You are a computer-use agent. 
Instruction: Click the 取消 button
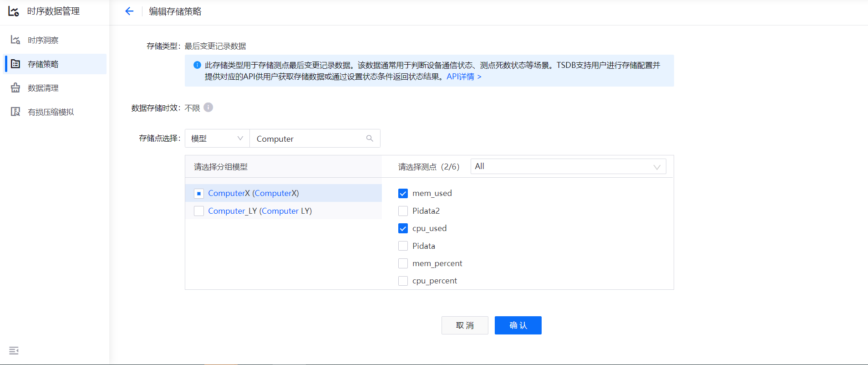465,325
